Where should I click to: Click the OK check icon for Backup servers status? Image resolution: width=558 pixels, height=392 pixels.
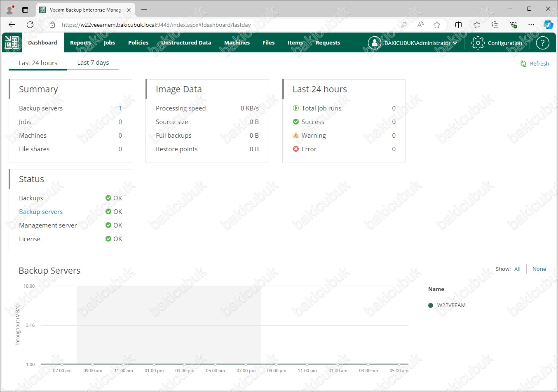[x=108, y=211]
